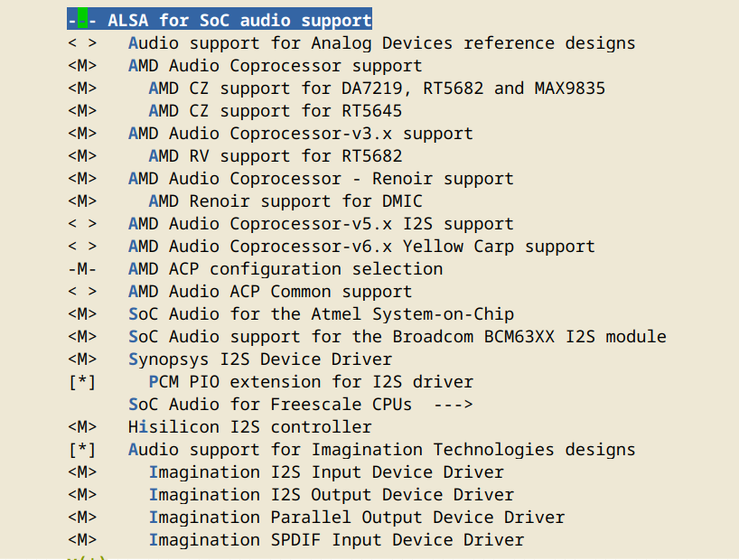Click the AMD Audio Coprocessor support entry
Viewport: 739px width, 560px height.
[275, 66]
